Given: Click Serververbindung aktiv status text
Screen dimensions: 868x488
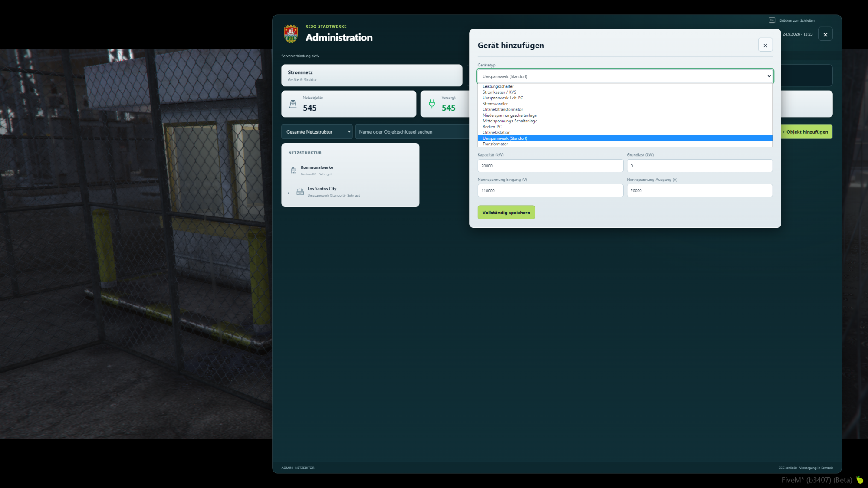Looking at the screenshot, I should coord(300,56).
